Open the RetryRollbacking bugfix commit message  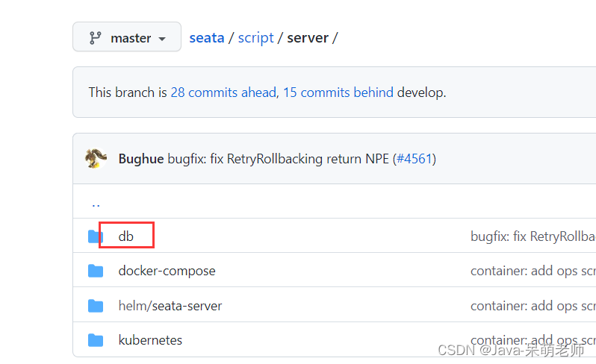tap(279, 159)
